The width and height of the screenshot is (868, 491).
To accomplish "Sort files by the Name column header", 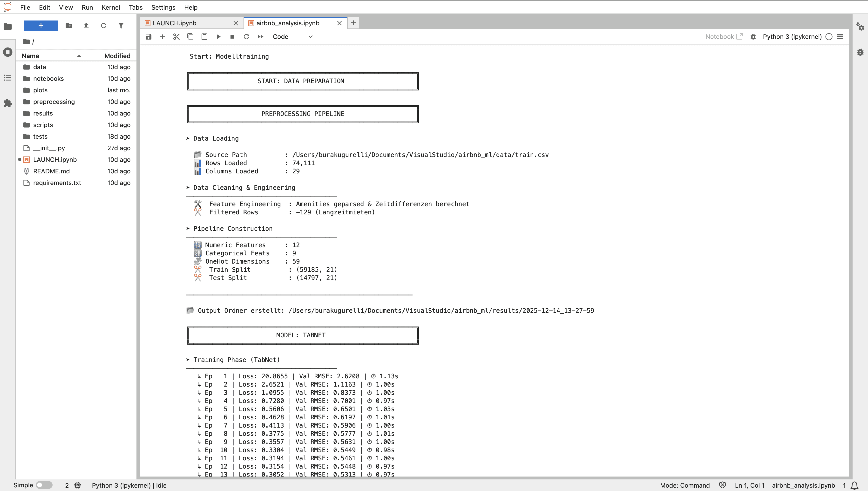I will pyautogui.click(x=31, y=56).
